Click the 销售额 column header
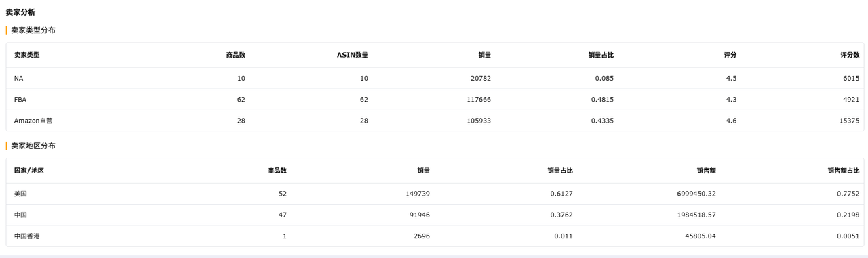Screen dimensions: 868x258 pyautogui.click(x=706, y=171)
